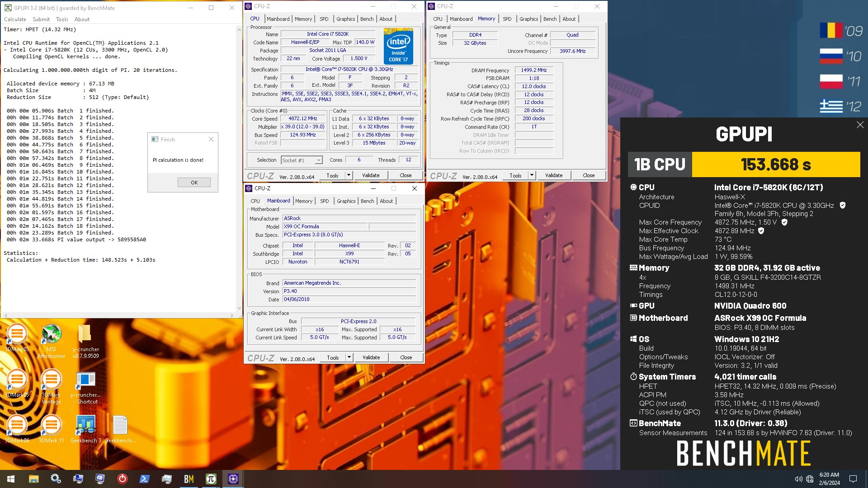Open the 3DMark03 desktop shortcut
This screenshot has height=488, width=868.
pyautogui.click(x=17, y=338)
